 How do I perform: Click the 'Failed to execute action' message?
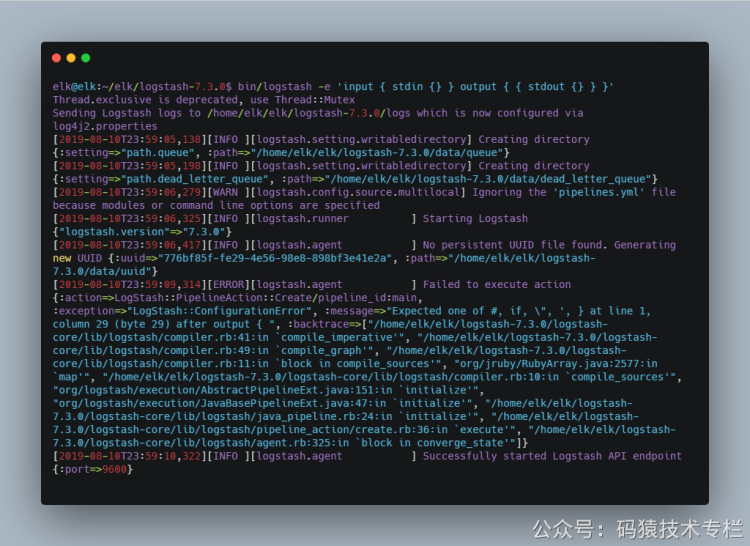pos(497,285)
